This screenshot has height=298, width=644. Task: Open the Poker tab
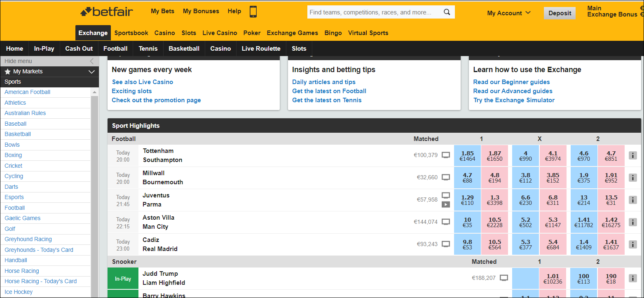point(252,33)
